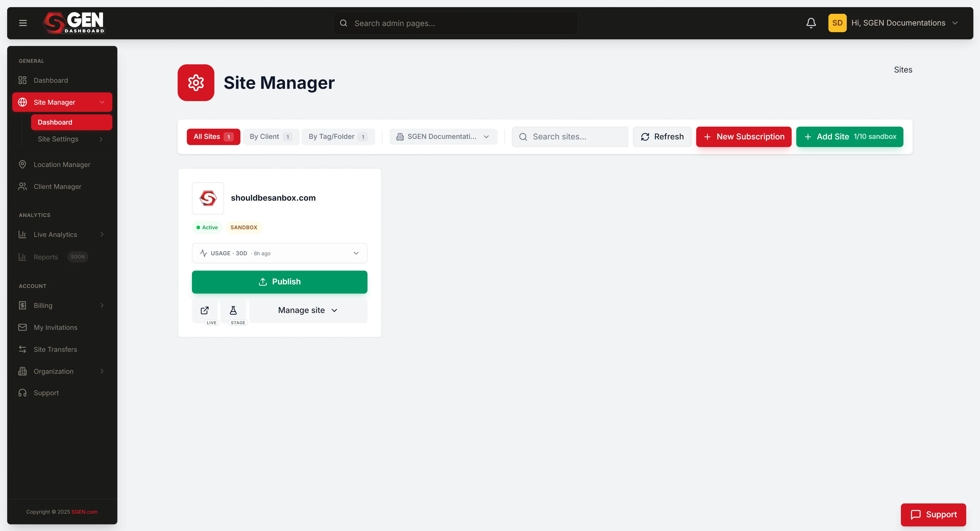Click the SANDBOX badge

(x=244, y=227)
